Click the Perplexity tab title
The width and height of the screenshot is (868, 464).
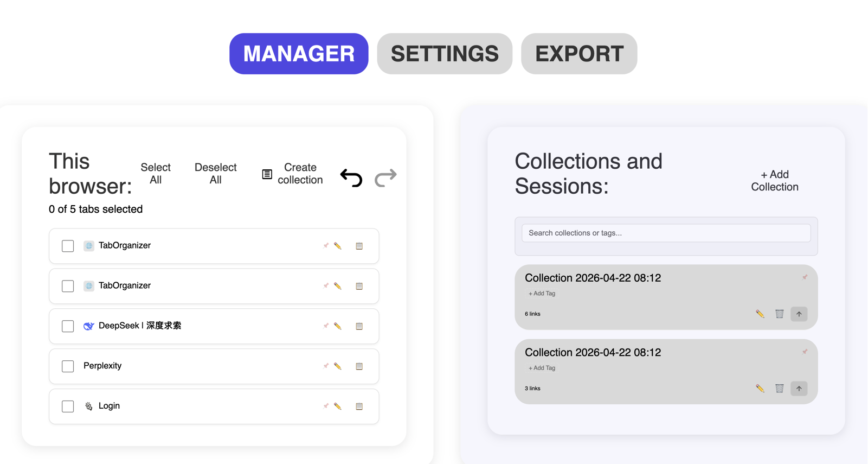[x=102, y=366]
